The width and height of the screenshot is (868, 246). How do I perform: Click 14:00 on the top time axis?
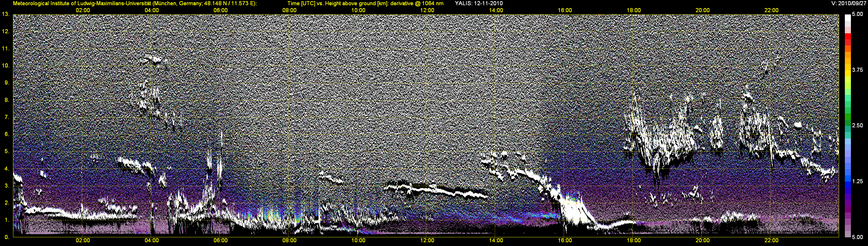[496, 10]
